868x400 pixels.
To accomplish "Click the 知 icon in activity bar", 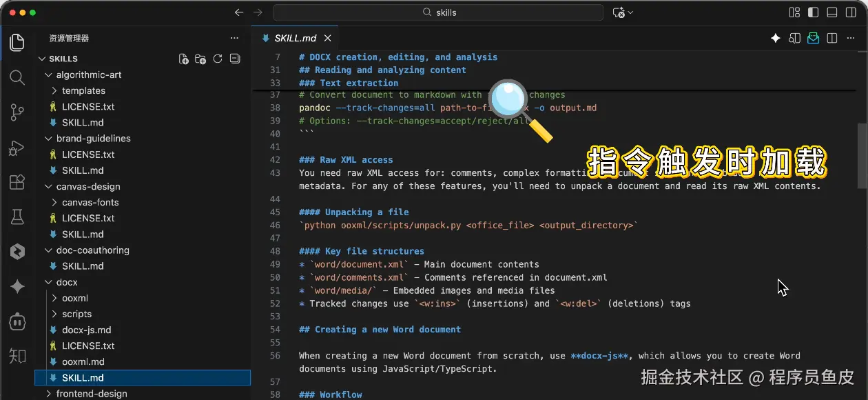I will click(x=17, y=356).
